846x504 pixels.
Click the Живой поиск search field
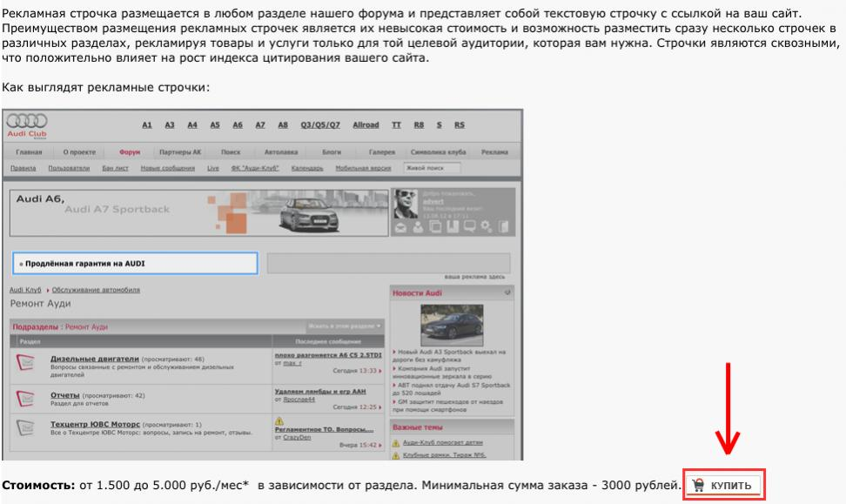click(x=433, y=168)
